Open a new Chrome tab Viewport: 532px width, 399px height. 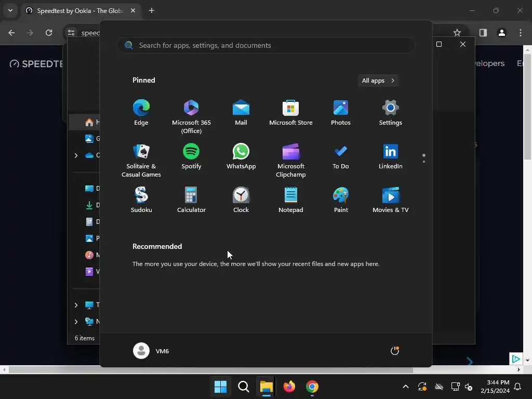152,10
